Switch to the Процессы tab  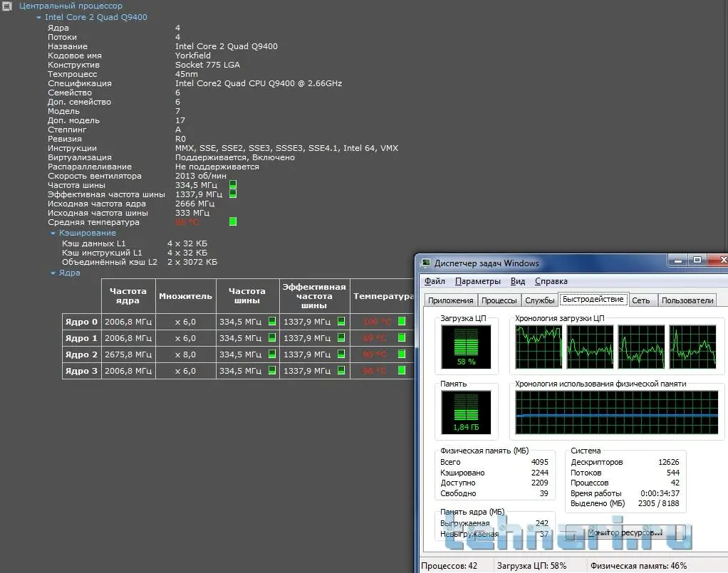499,300
